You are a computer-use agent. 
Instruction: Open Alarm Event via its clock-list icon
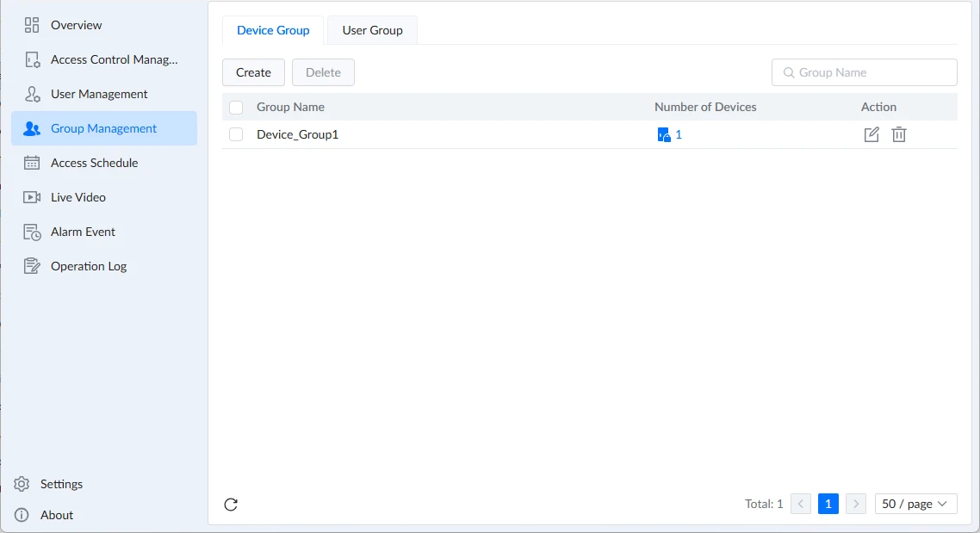pyautogui.click(x=32, y=232)
